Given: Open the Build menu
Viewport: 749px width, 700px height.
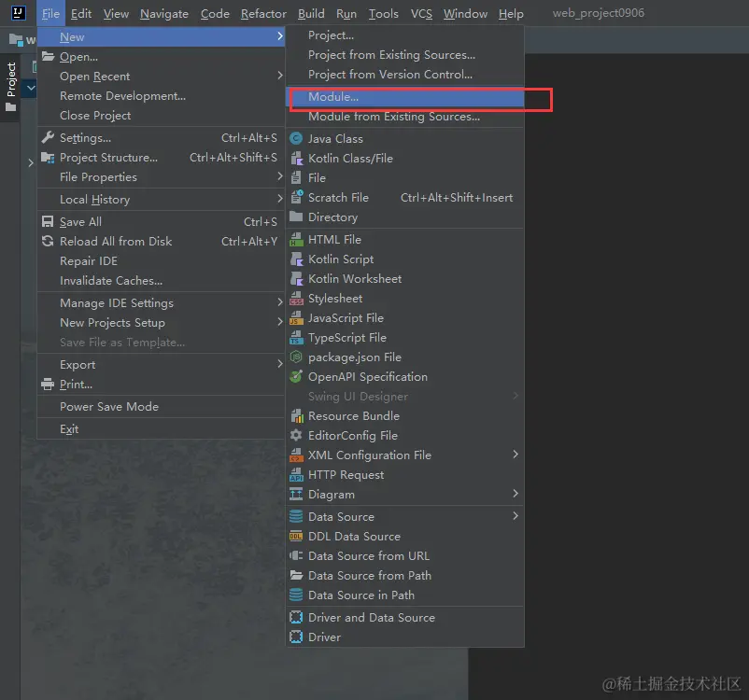Looking at the screenshot, I should [311, 14].
